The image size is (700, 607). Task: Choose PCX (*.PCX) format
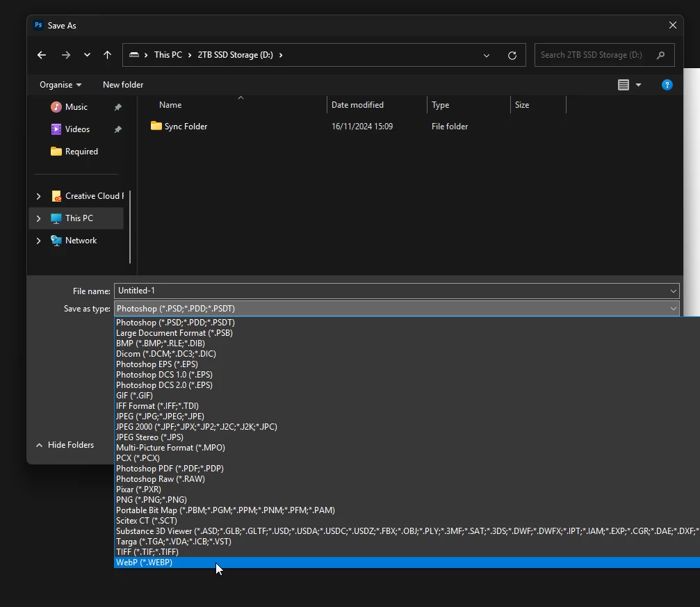407,458
